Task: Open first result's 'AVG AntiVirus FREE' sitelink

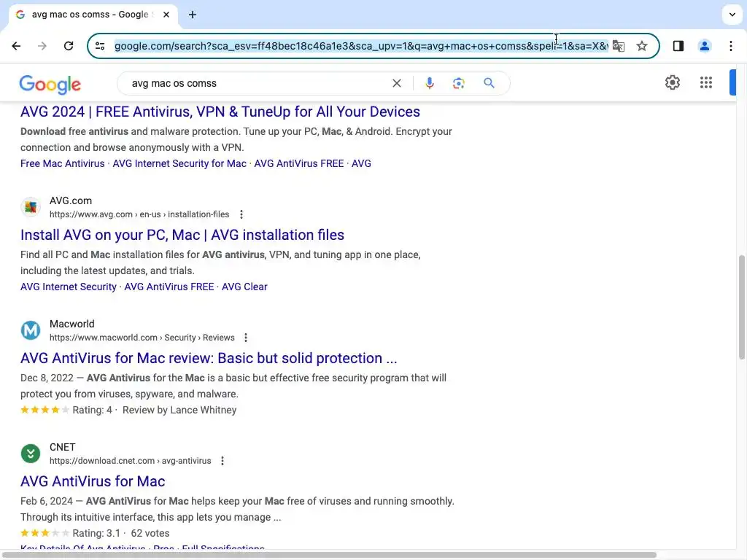Action: tap(298, 163)
